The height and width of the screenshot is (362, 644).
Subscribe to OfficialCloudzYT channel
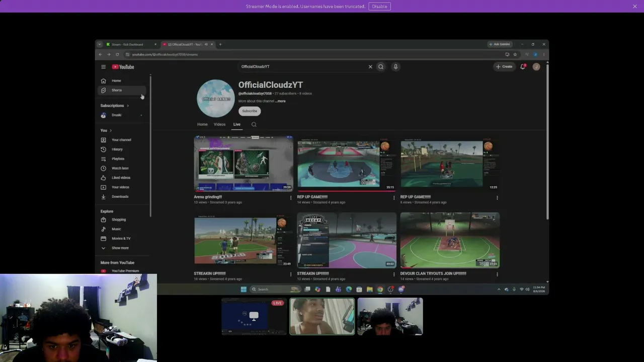click(x=250, y=111)
